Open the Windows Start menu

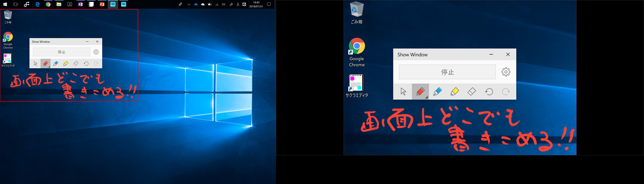pos(5,4)
